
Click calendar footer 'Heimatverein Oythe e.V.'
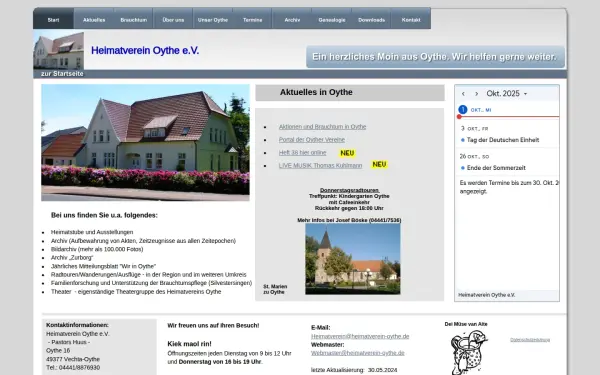486,295
